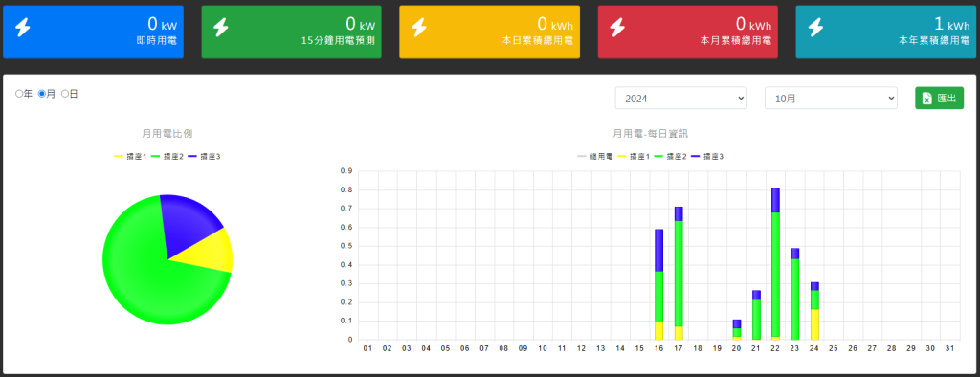Click the 本年累積總用電 label on teal card
This screenshot has width=980, height=377.
click(934, 41)
